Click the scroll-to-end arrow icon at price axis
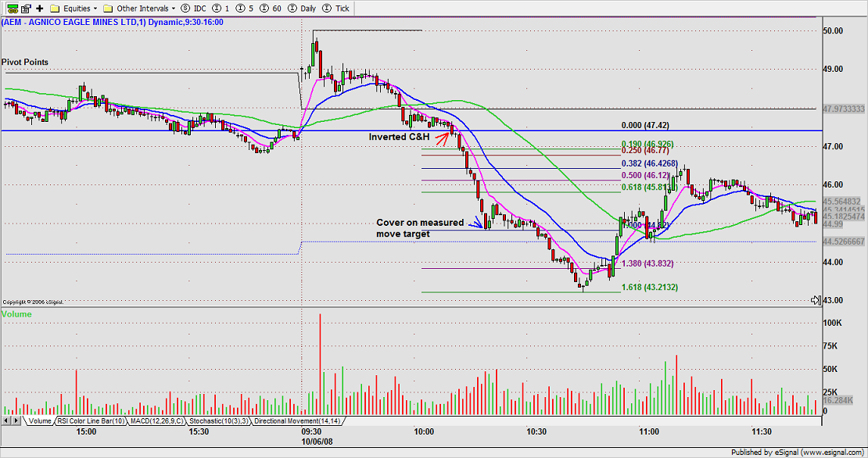Image resolution: width=868 pixels, height=458 pixels. coord(816,300)
